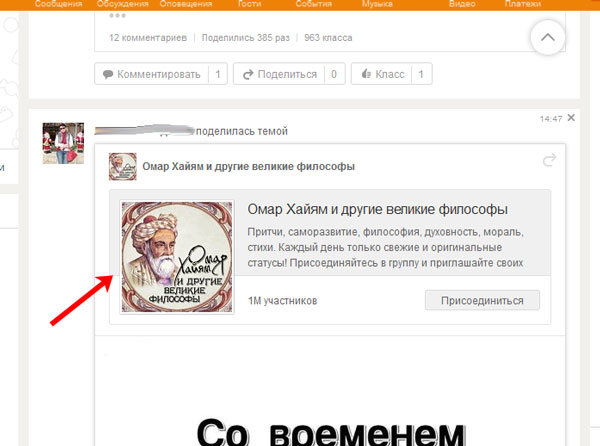The image size is (600, 446).
Task: Expand the truncated post text via the ellipsis
Action: [x=117, y=17]
